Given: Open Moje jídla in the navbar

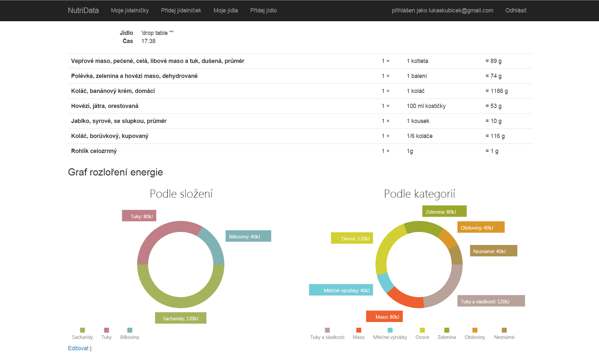Looking at the screenshot, I should (x=226, y=10).
